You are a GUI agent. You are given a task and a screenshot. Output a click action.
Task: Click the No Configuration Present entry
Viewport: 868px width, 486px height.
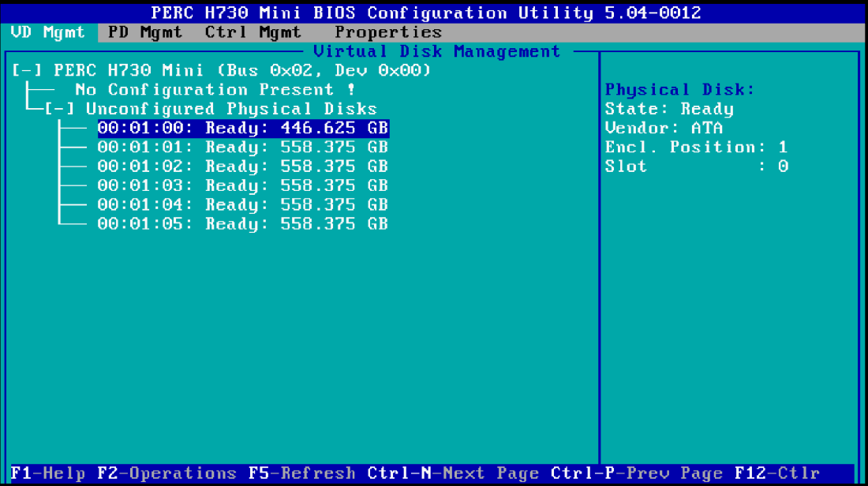[x=215, y=90]
